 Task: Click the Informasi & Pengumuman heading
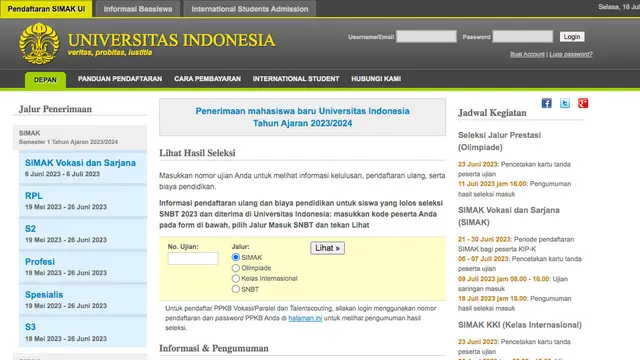[x=214, y=349]
